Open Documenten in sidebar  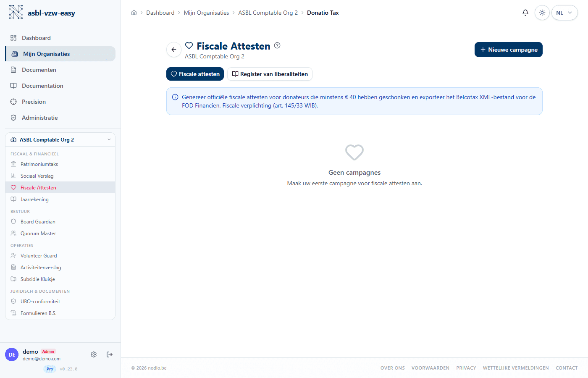tap(60, 70)
